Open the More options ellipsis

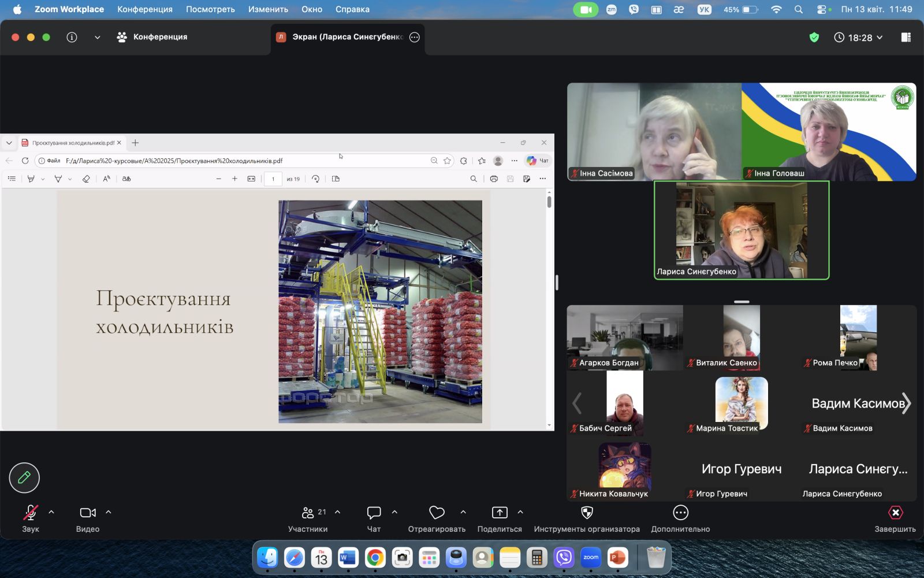click(x=680, y=513)
